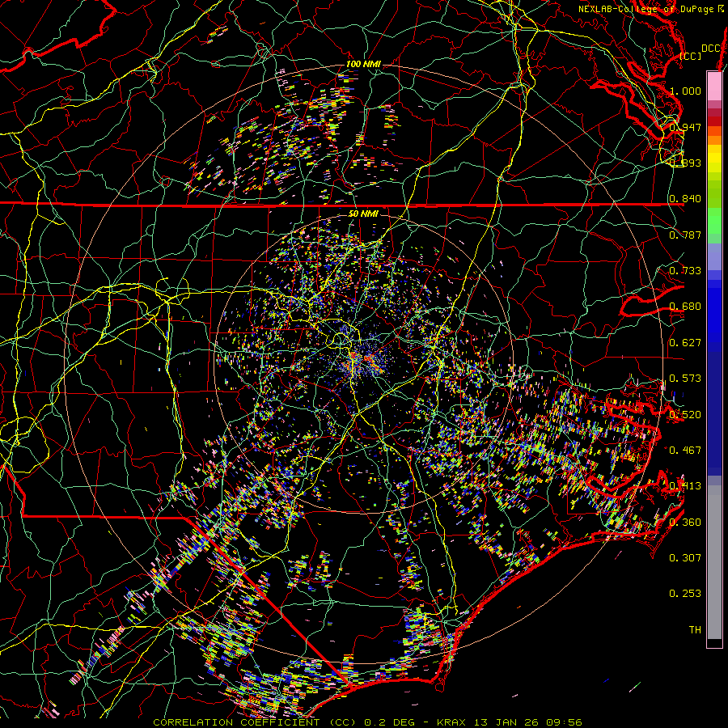Click the 0.307 scale value
728x728 pixels.
(x=685, y=558)
